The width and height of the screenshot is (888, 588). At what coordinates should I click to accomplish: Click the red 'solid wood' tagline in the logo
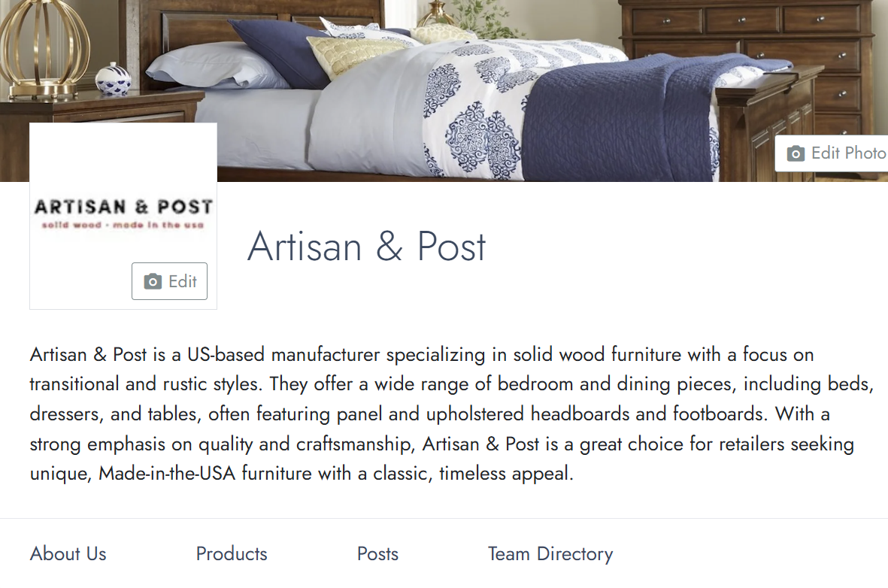tap(123, 226)
